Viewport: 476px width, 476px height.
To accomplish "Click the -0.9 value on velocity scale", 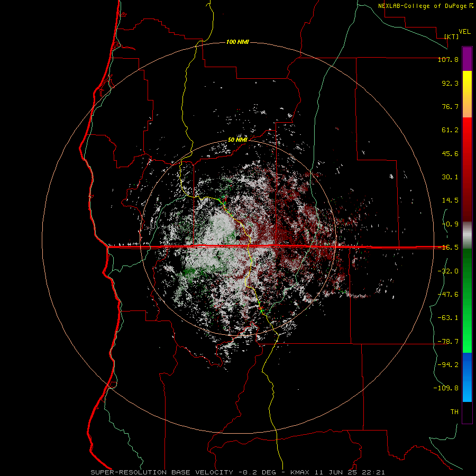I will pyautogui.click(x=450, y=224).
